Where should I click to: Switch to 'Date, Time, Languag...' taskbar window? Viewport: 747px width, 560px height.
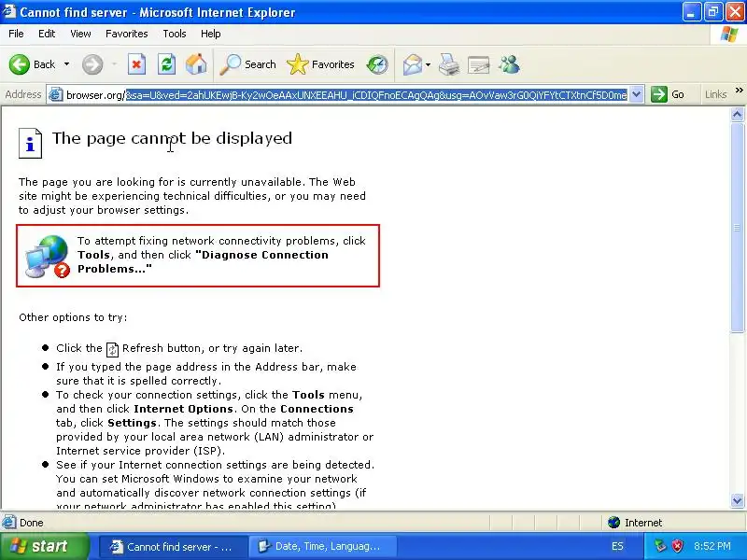click(323, 547)
